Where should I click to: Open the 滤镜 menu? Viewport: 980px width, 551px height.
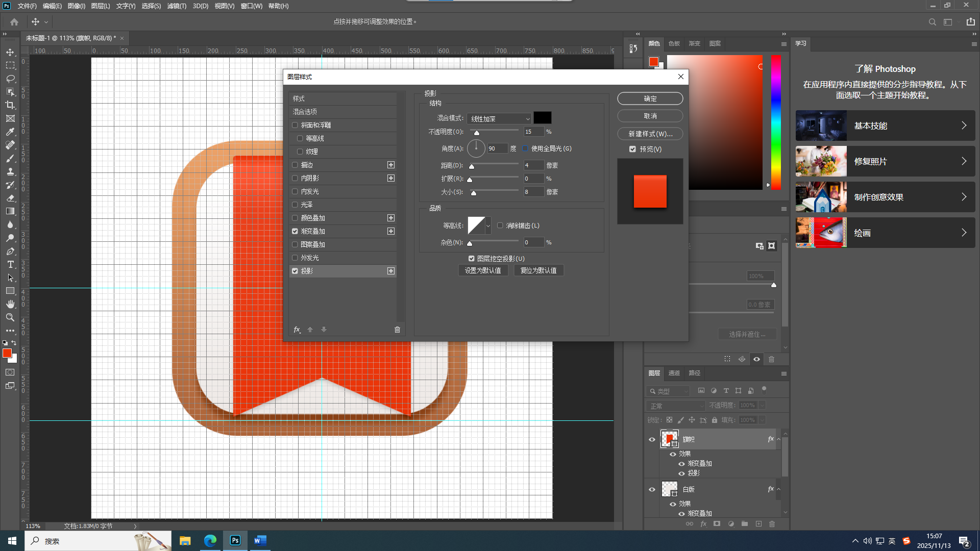click(x=177, y=6)
